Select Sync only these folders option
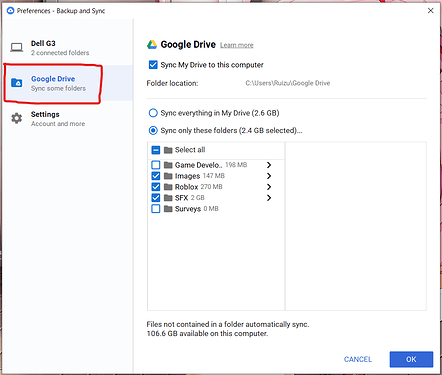This screenshot has height=375, width=442. pos(153,130)
